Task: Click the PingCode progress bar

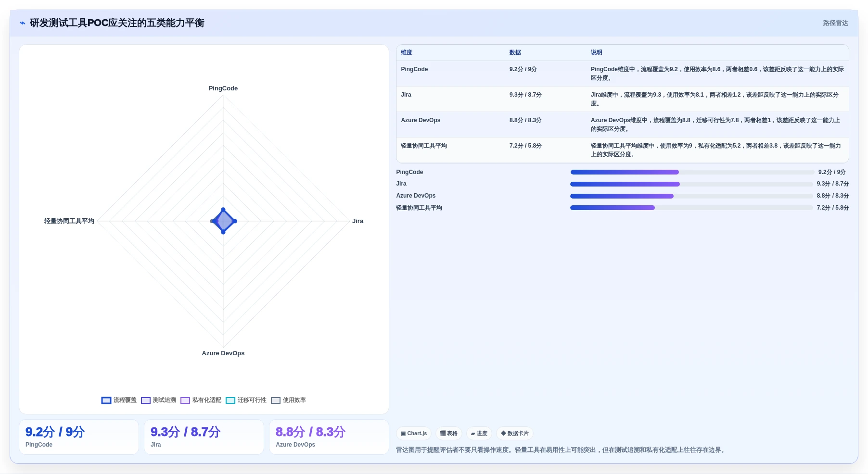Action: pyautogui.click(x=692, y=172)
